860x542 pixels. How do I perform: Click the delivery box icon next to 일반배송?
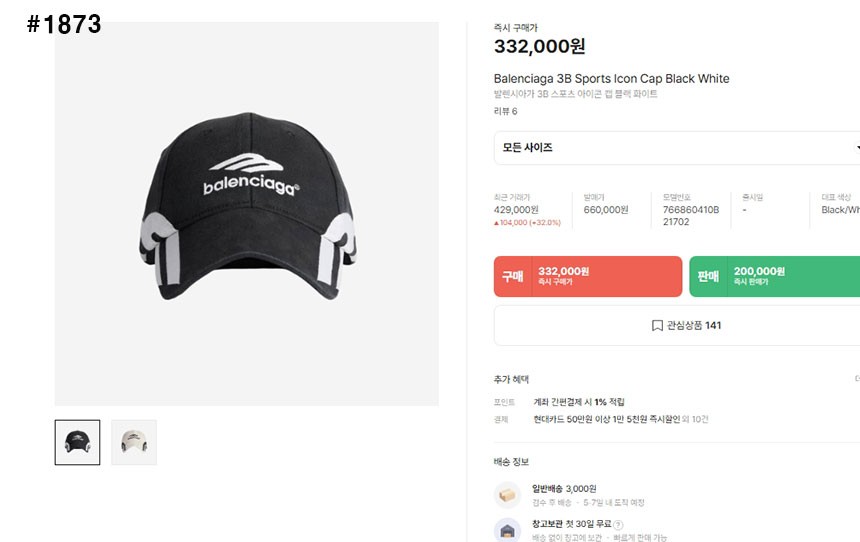[507, 495]
